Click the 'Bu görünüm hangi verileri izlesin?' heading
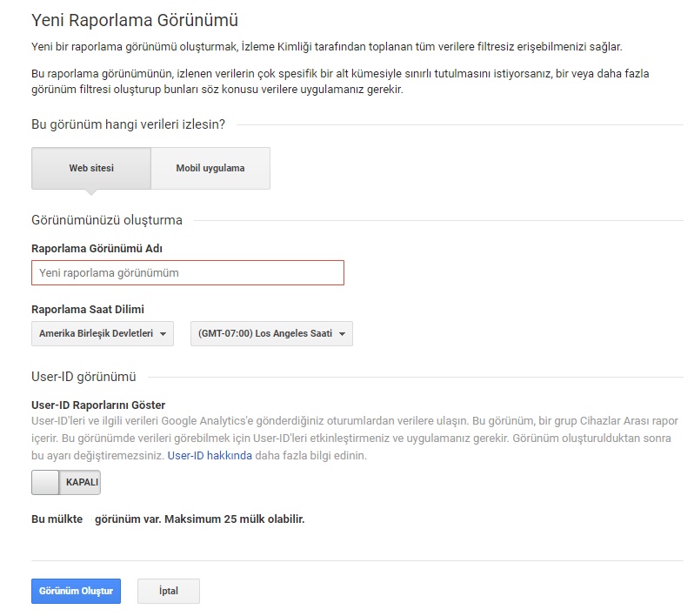Image resolution: width=694 pixels, height=616 pixels. click(128, 124)
